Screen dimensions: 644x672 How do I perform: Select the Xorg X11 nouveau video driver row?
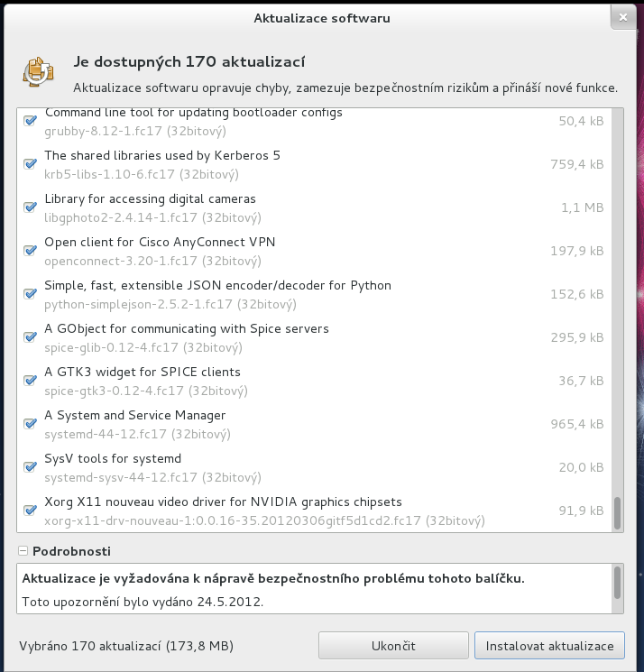(314, 511)
